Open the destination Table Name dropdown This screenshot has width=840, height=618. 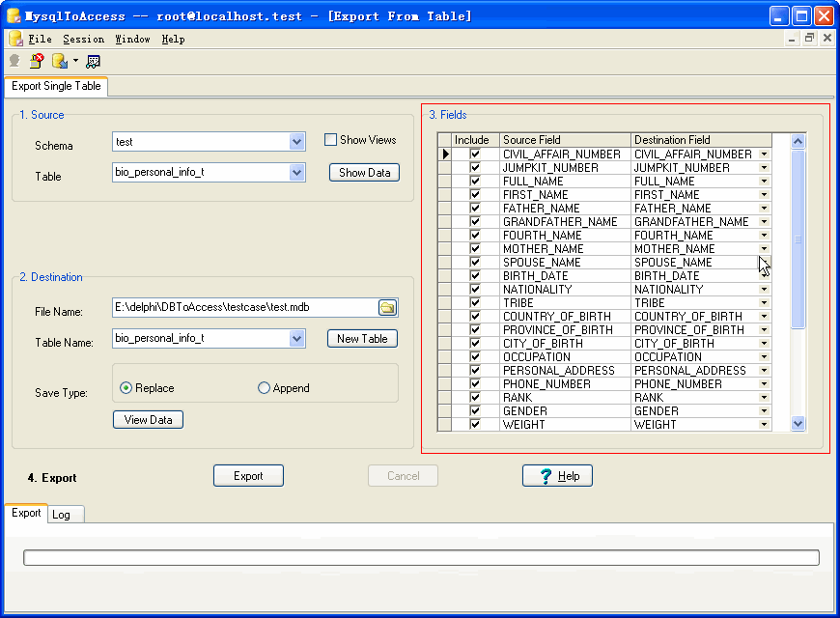pyautogui.click(x=296, y=339)
